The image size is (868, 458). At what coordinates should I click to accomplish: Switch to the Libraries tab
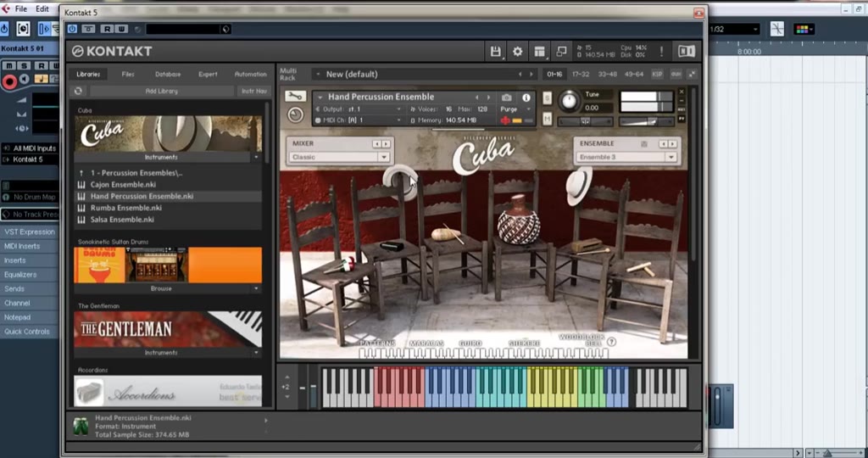coord(88,74)
